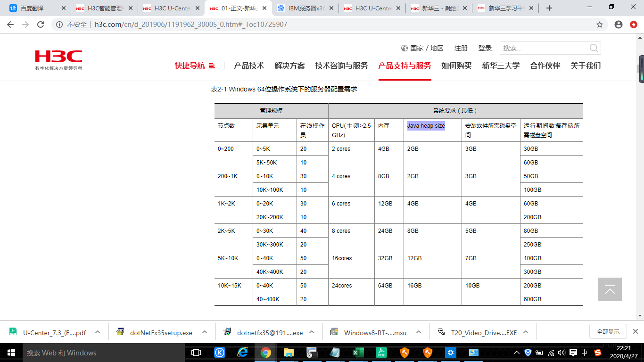Image resolution: width=644 pixels, height=362 pixels.
Task: Click the Chrome icon on the taskbar
Action: click(266, 353)
